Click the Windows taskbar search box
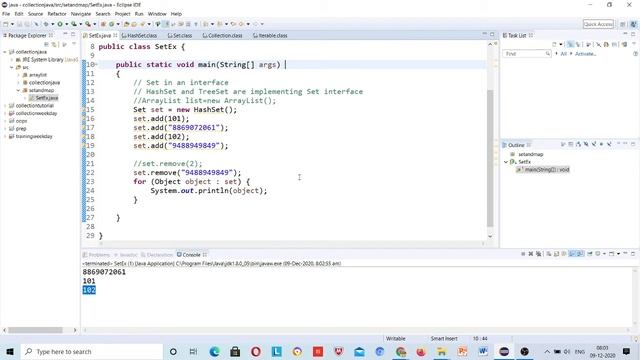The image size is (640, 360). point(92,351)
